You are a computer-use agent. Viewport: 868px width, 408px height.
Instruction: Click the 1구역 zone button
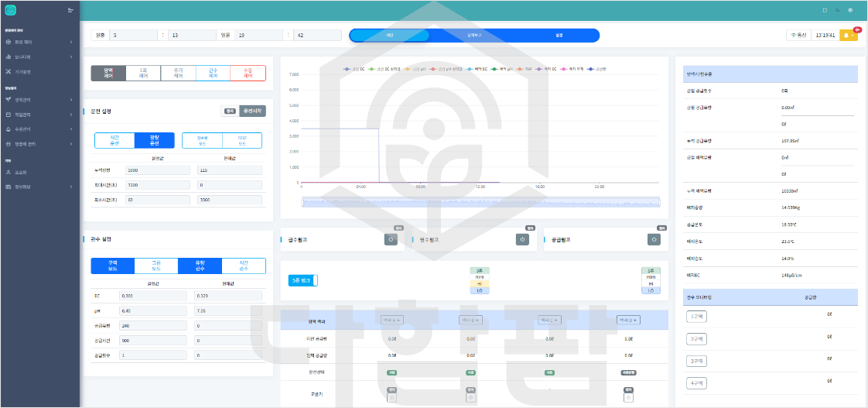point(697,316)
